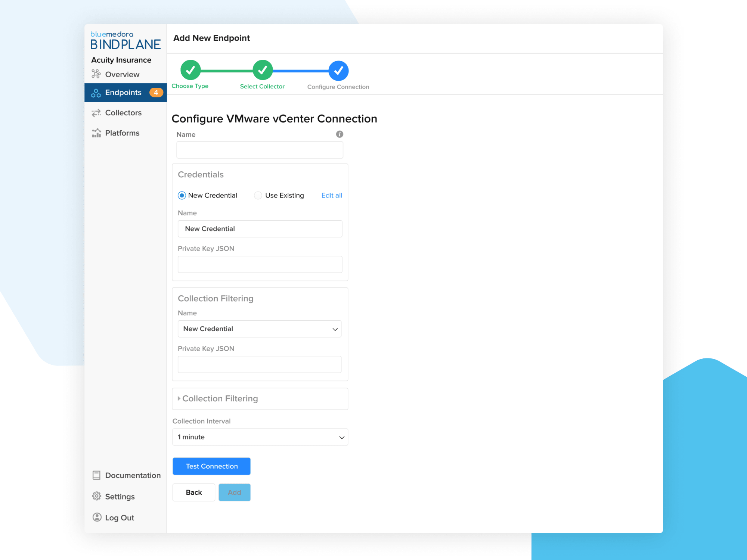The image size is (747, 560).
Task: Click the Documentation book icon
Action: pos(96,475)
